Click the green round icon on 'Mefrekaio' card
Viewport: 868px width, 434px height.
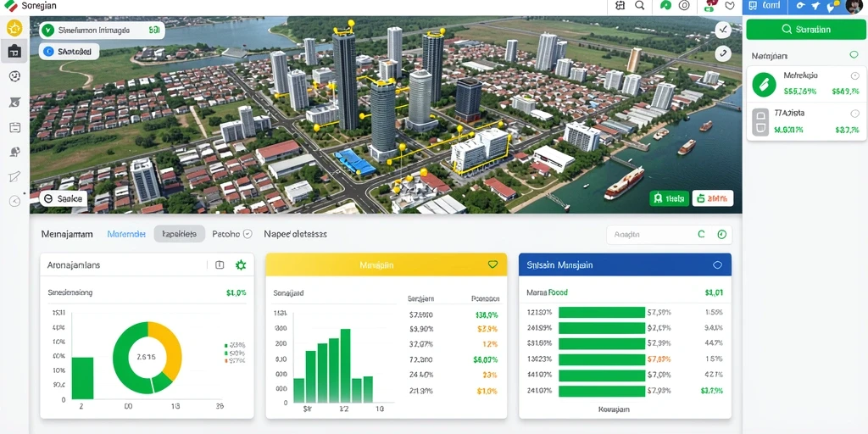764,85
